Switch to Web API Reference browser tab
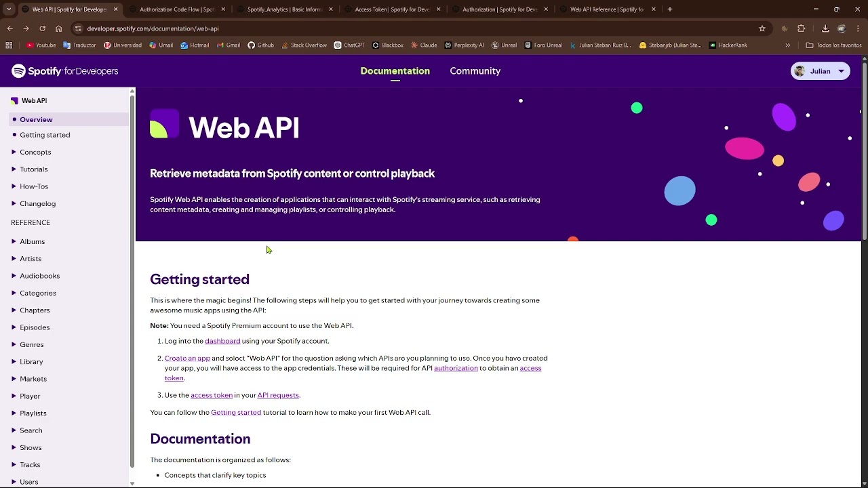Image resolution: width=868 pixels, height=488 pixels. (x=607, y=9)
